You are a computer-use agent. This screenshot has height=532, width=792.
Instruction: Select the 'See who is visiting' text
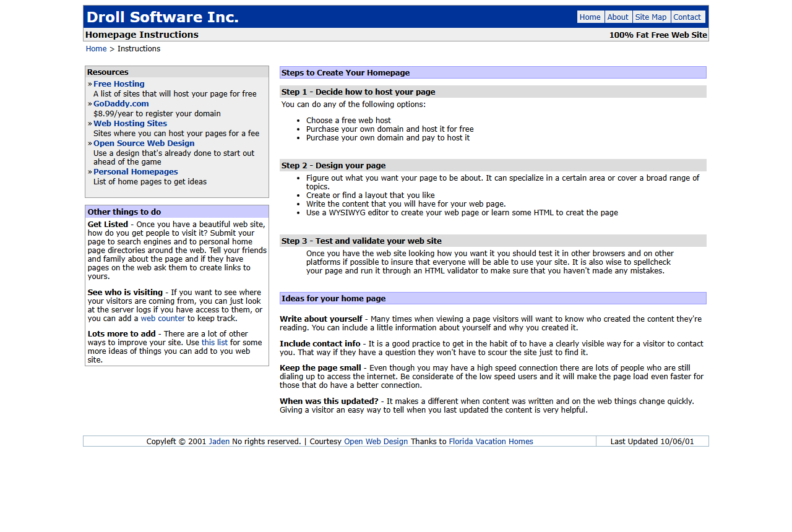pos(125,293)
